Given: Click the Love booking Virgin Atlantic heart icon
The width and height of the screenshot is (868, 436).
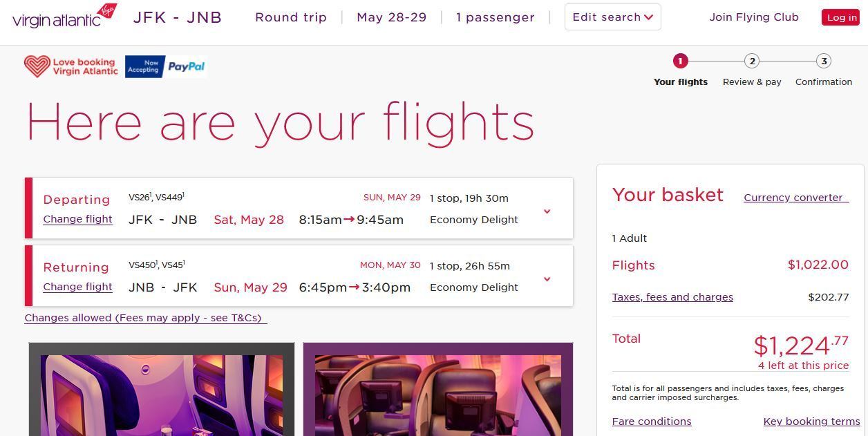Looking at the screenshot, I should [x=37, y=66].
